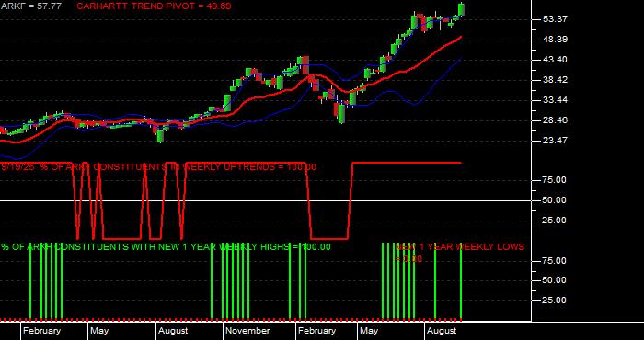Click 50.00 on the new highs panel axis
644x340 pixels.
(x=555, y=280)
